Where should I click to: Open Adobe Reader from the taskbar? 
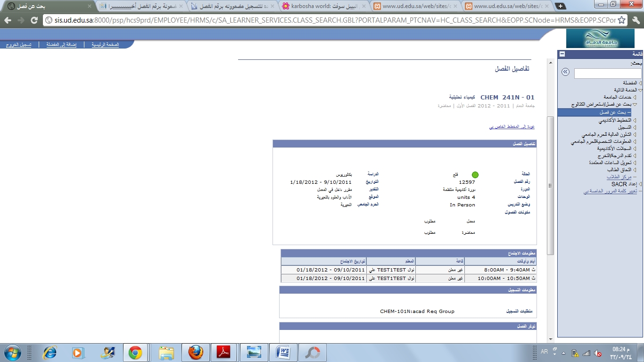pyautogui.click(x=223, y=352)
